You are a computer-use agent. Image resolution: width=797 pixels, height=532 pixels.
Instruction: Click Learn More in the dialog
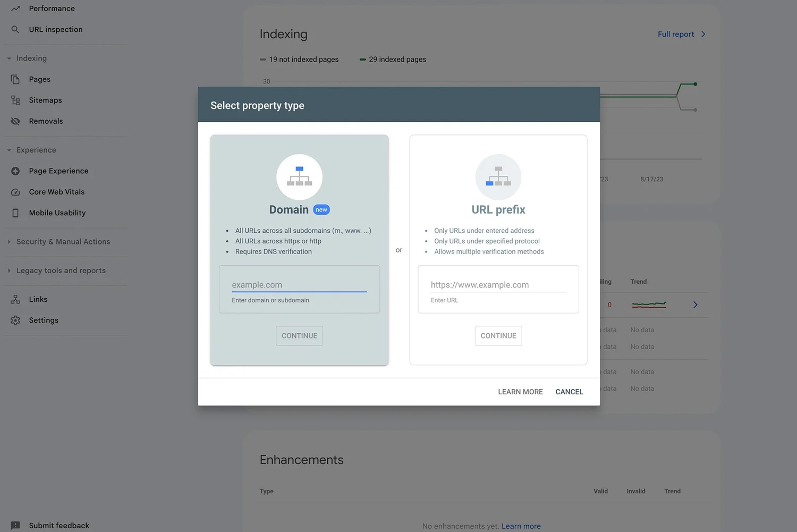pyautogui.click(x=520, y=392)
